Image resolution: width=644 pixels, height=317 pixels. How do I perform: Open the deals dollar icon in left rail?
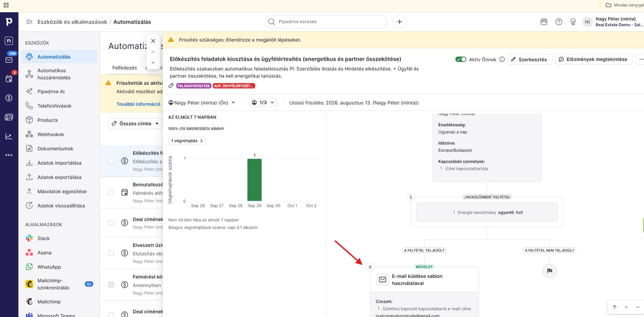point(9,98)
